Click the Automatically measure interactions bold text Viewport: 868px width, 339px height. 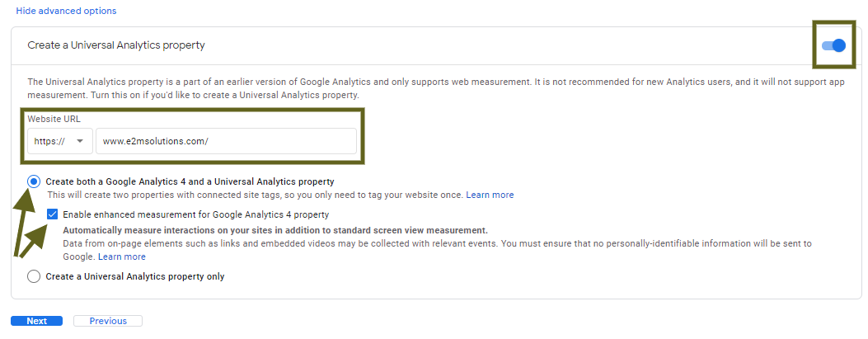tap(275, 230)
